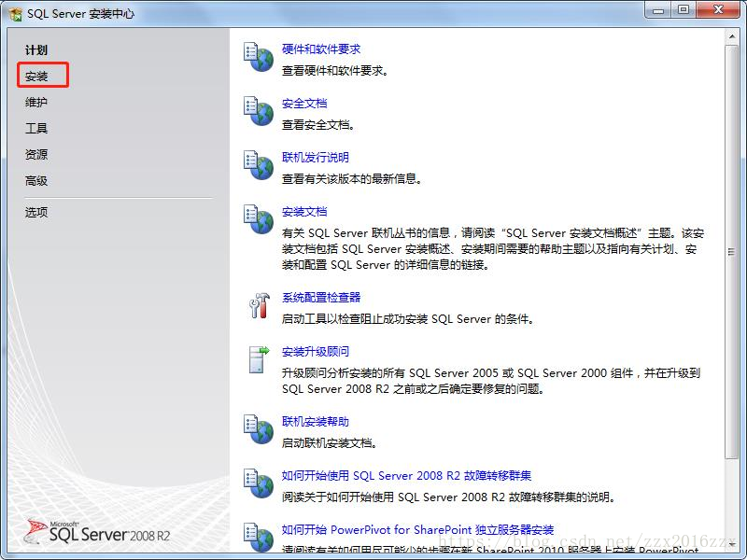Open 选项 in the sidebar
This screenshot has height=560, width=747.
[36, 212]
